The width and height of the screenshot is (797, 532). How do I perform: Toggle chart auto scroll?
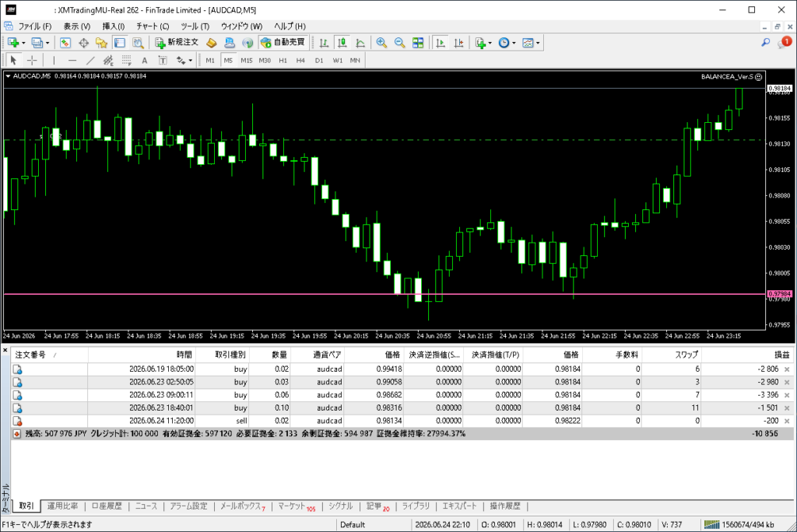pyautogui.click(x=441, y=43)
